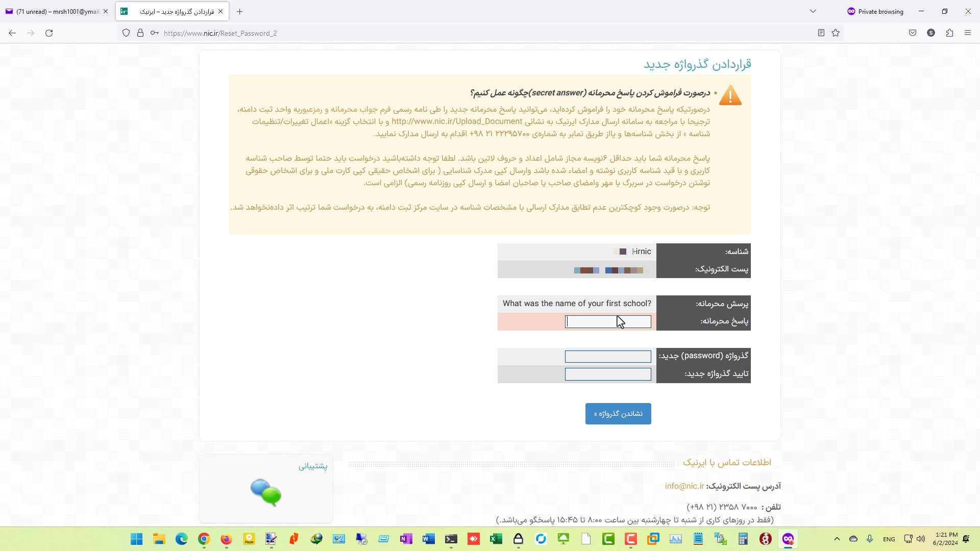Toggle reader view for this page
Viewport: 980px width, 551px height.
coord(821,33)
